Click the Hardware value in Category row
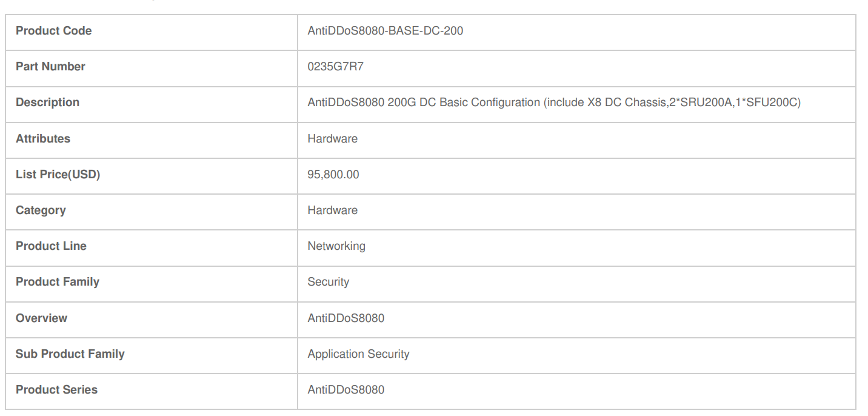This screenshot has height=416, width=868. coord(333,210)
